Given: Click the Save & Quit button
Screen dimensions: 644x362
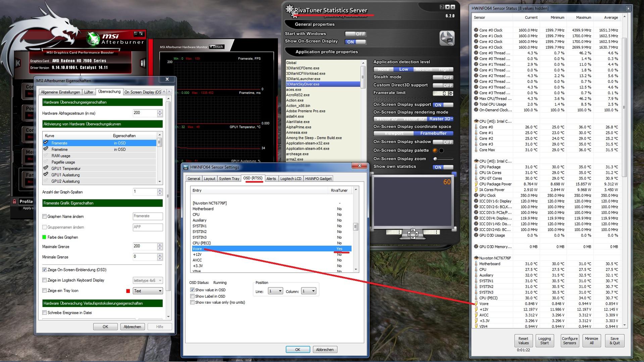Looking at the screenshot, I should tap(614, 341).
